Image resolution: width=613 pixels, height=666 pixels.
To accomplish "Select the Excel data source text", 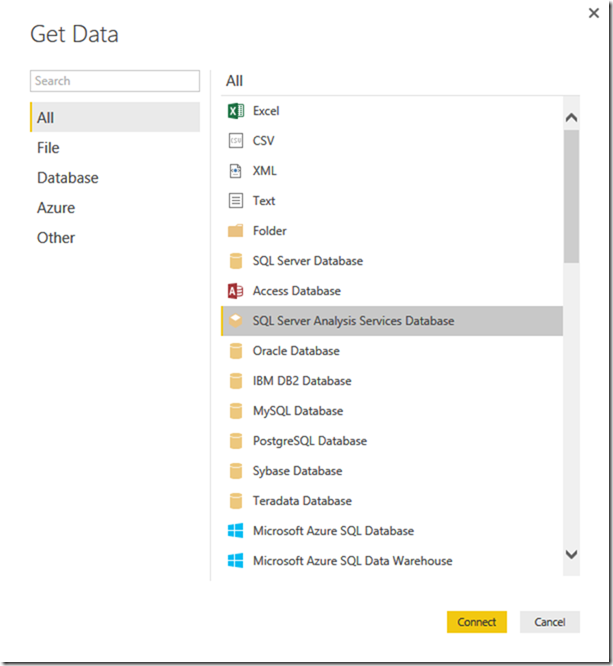I will 266,111.
